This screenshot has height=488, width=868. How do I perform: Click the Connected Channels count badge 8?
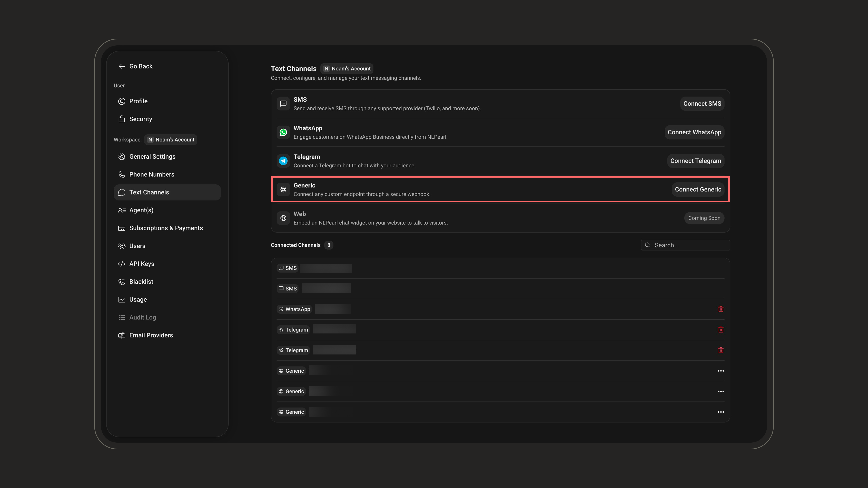click(329, 245)
